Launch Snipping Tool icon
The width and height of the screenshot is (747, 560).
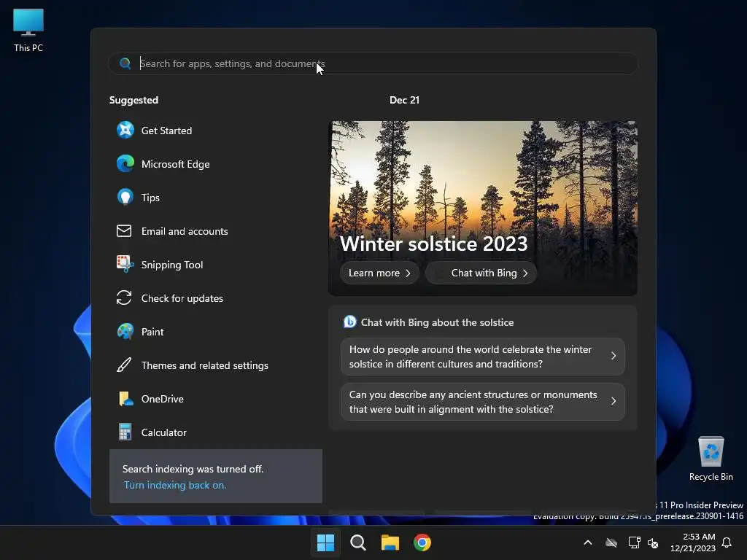tap(125, 264)
